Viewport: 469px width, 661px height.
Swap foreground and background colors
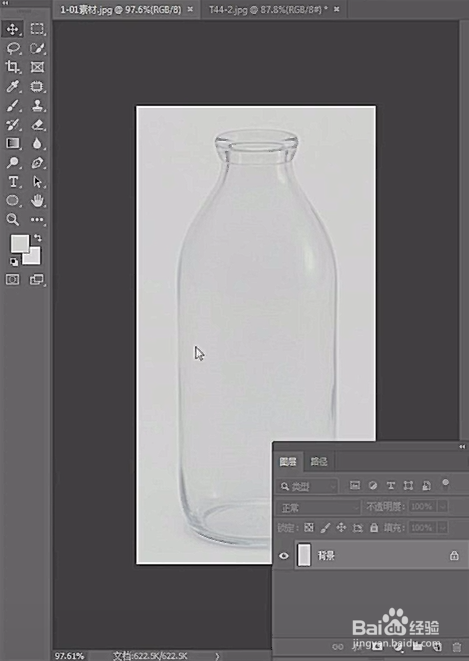point(38,238)
